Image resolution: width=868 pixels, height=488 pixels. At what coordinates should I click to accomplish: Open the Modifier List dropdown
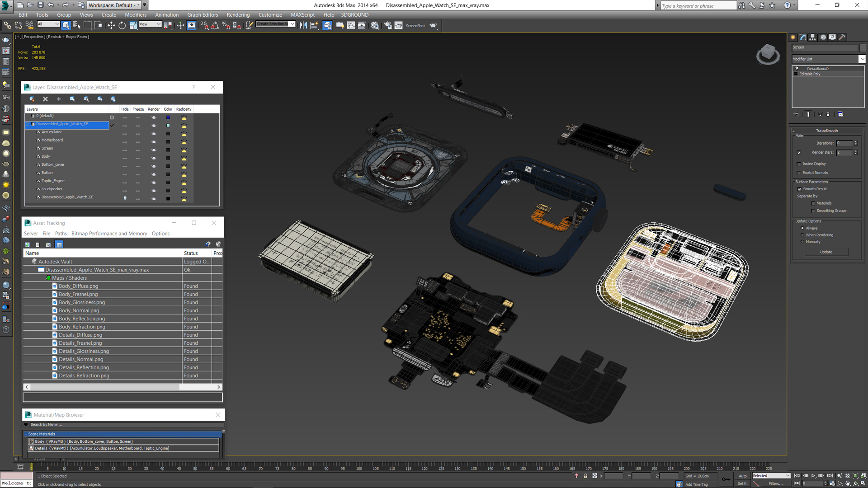[x=862, y=59]
